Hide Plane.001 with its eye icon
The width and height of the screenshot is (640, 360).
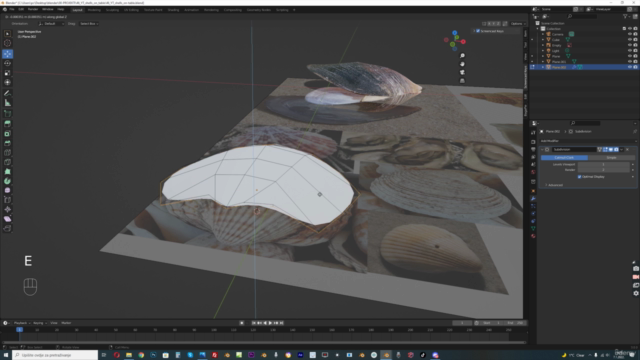[x=629, y=62]
